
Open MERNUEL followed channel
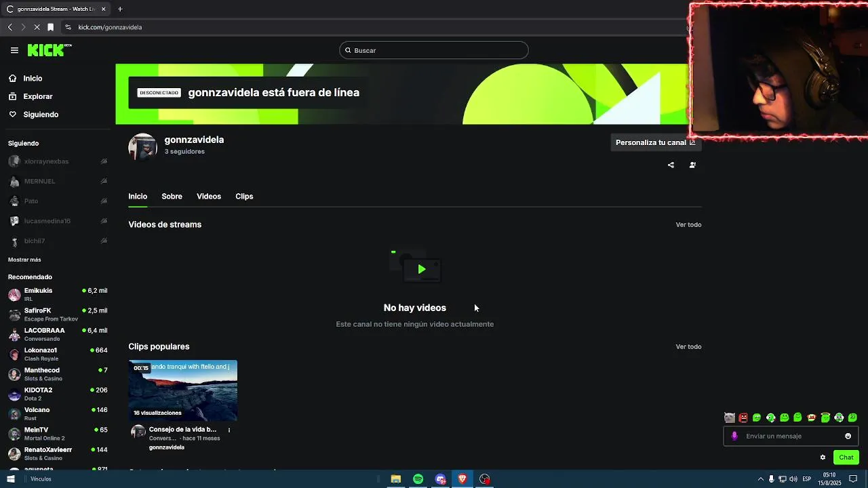[58, 181]
